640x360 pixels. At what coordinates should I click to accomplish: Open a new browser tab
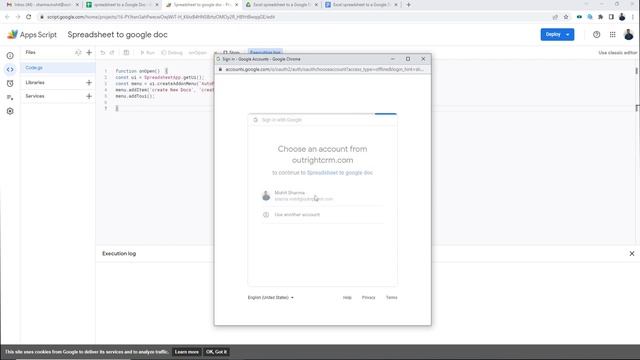(408, 5)
